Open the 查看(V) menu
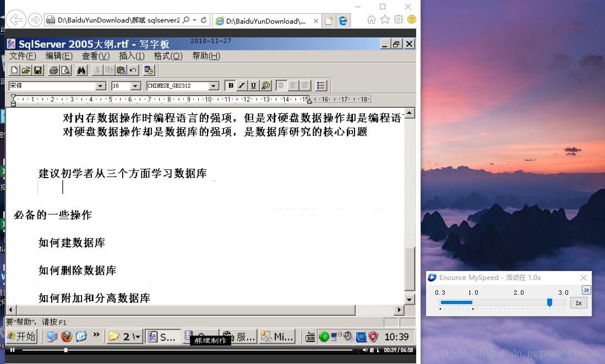605x364 pixels. pyautogui.click(x=96, y=56)
